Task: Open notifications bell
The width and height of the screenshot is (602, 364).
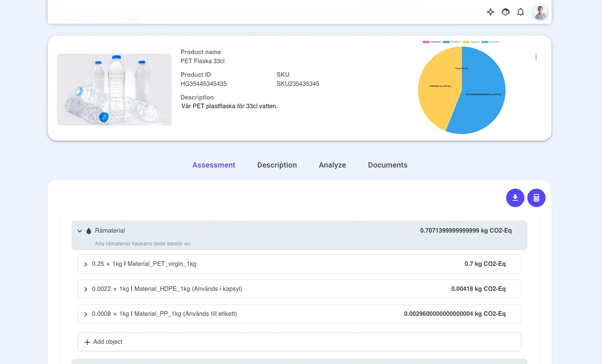Action: 520,12
